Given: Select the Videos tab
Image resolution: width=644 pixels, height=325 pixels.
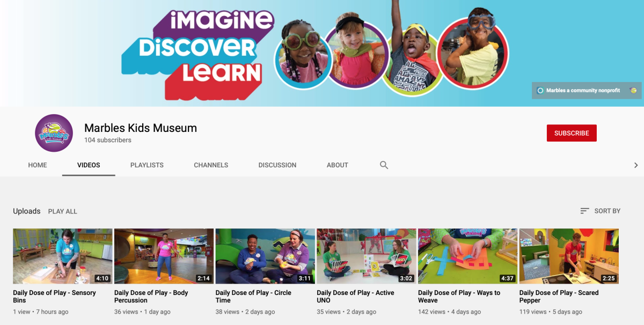Looking at the screenshot, I should [89, 165].
